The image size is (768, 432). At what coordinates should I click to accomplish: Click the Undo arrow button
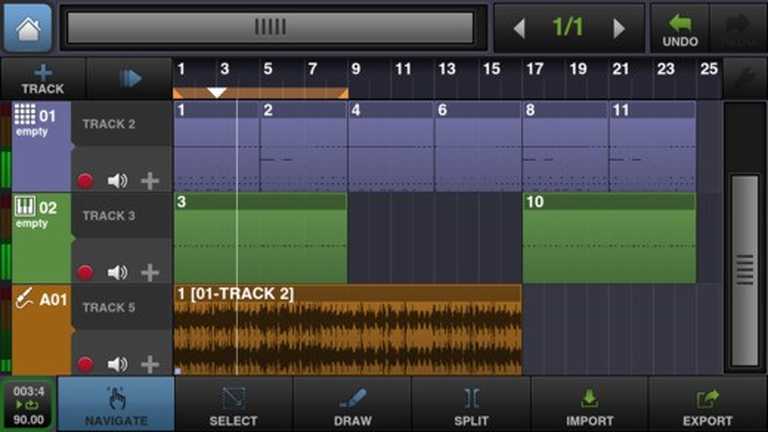(680, 28)
